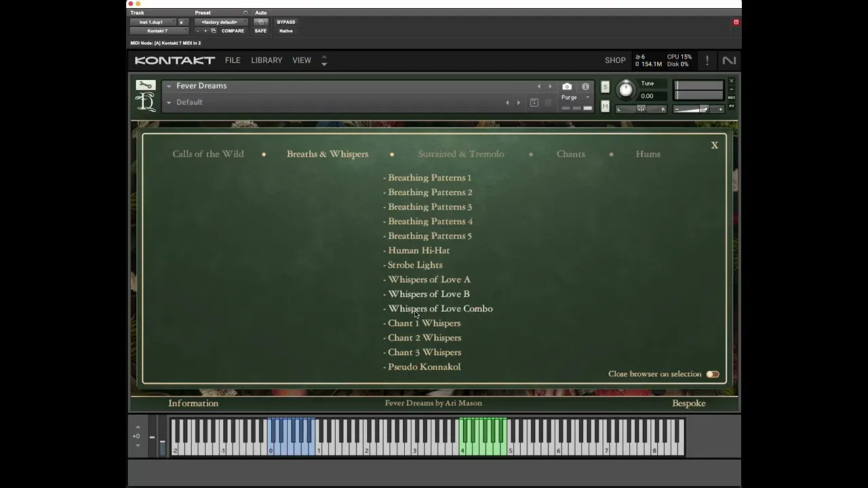
Task: Expand the Default snapshot dropdown
Action: 169,102
